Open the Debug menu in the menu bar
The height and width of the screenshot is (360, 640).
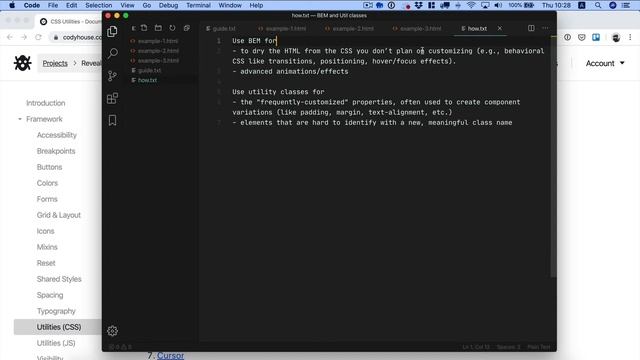[168, 5]
